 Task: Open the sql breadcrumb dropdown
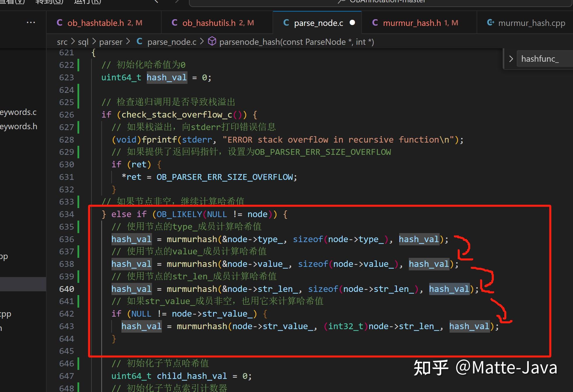pos(83,42)
